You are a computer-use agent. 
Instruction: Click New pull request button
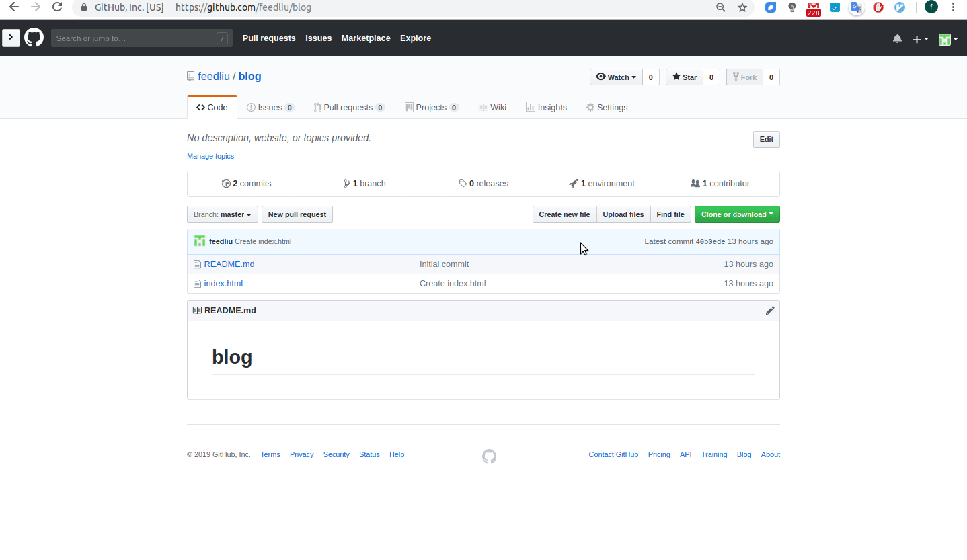coord(297,214)
